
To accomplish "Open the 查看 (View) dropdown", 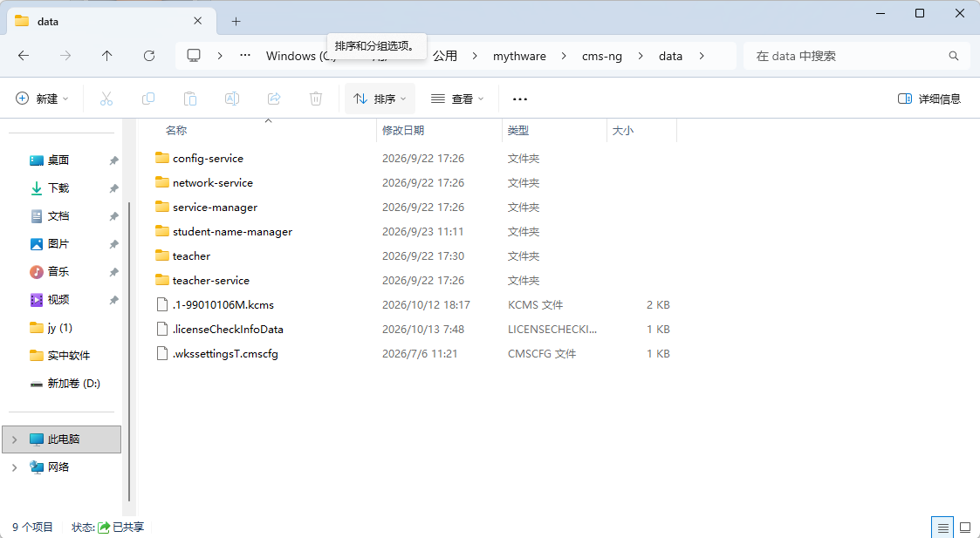I will pos(457,99).
